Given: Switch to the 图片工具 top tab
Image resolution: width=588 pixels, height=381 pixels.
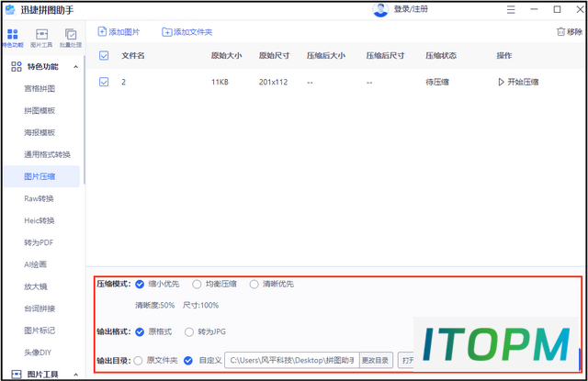Looking at the screenshot, I should point(41,38).
